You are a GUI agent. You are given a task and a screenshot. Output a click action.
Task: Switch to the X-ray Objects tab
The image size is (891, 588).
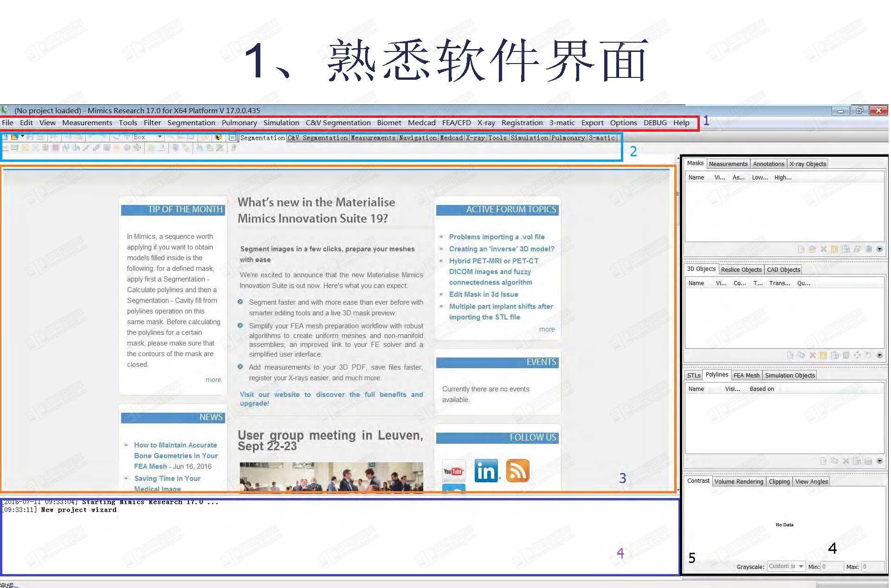click(807, 164)
